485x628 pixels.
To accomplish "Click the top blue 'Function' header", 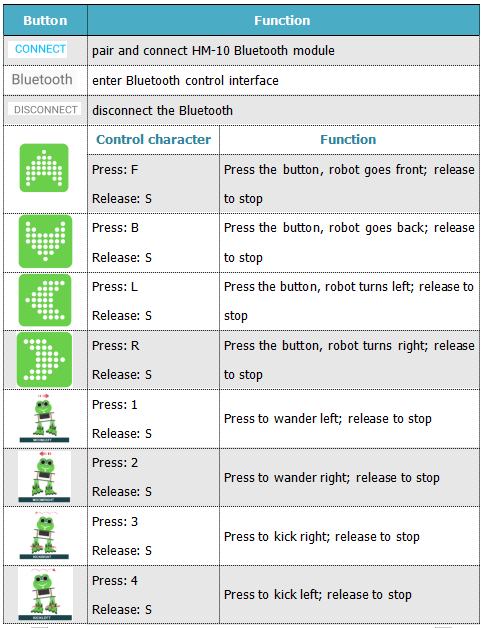I will click(283, 20).
